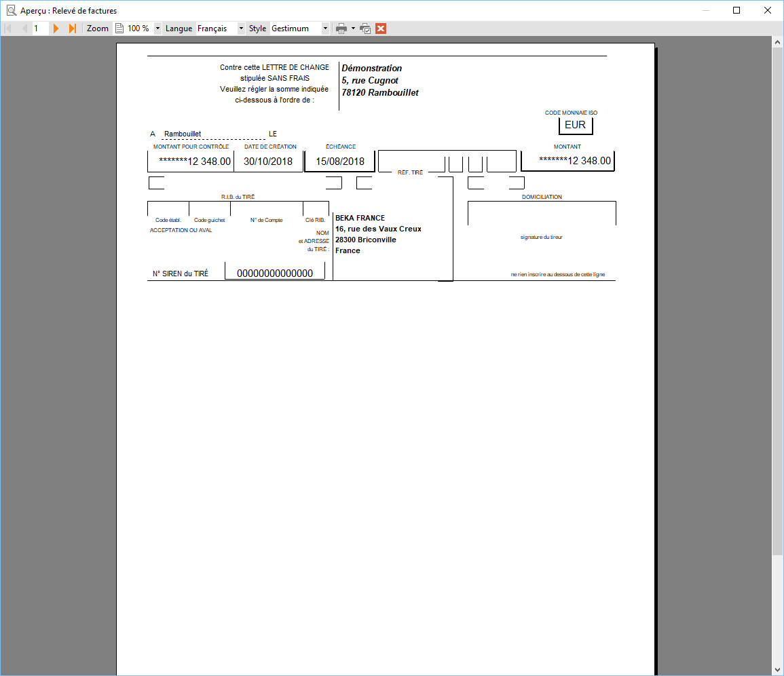Jump to the last page
The image size is (784, 676).
[73, 29]
